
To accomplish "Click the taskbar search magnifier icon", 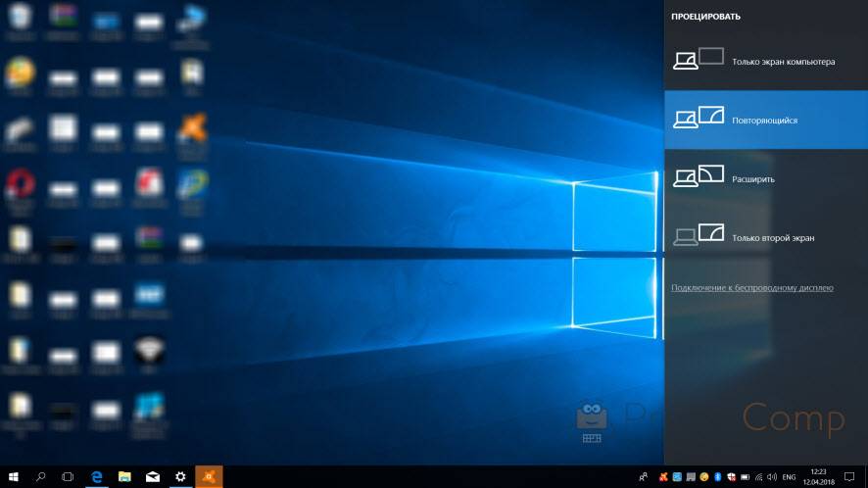I will [x=41, y=476].
